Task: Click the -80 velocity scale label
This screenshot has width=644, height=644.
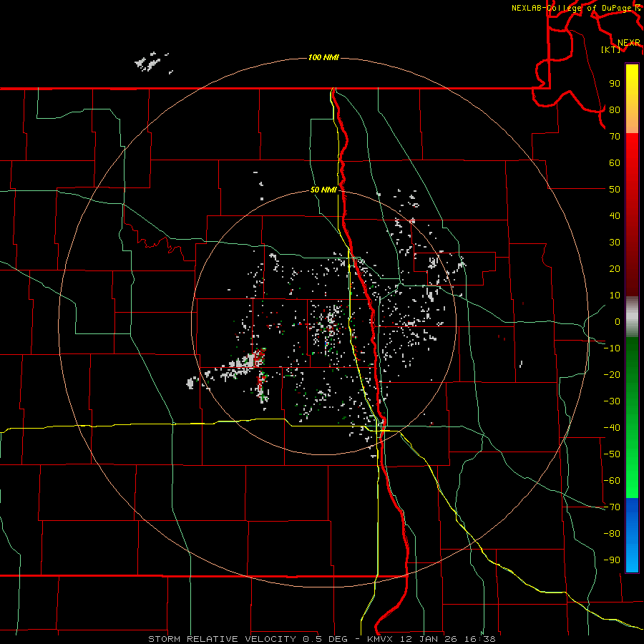Action: click(612, 534)
